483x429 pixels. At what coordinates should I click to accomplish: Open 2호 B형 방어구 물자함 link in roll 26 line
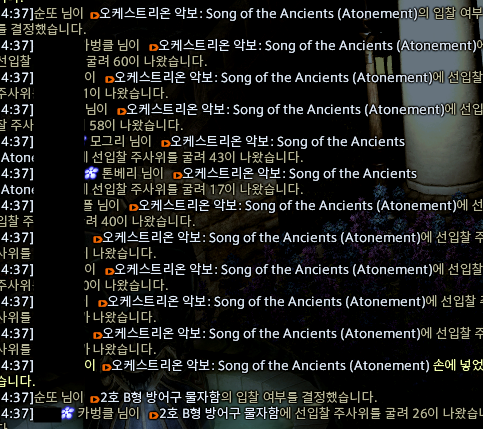click(x=219, y=413)
